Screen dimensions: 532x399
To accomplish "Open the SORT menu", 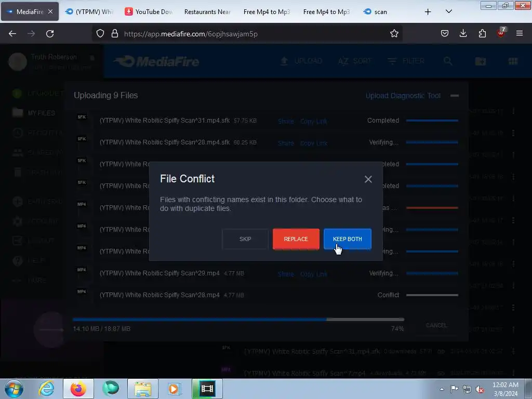I will click(x=354, y=61).
